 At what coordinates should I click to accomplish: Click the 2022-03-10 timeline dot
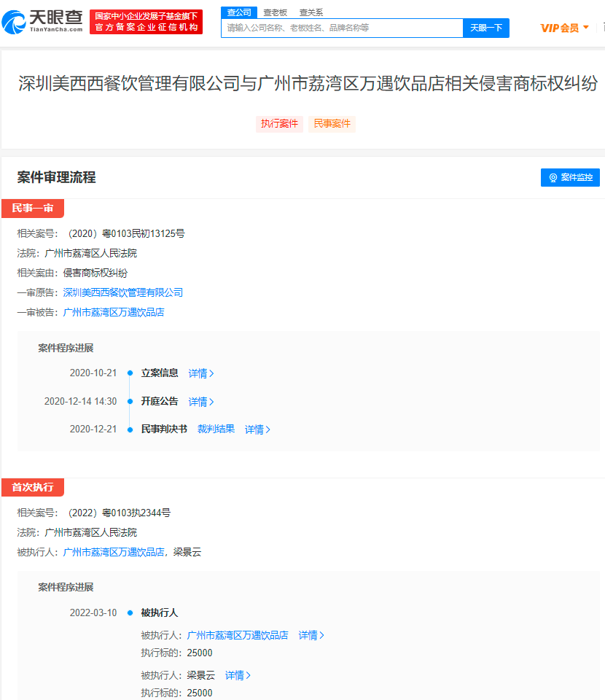(x=130, y=612)
